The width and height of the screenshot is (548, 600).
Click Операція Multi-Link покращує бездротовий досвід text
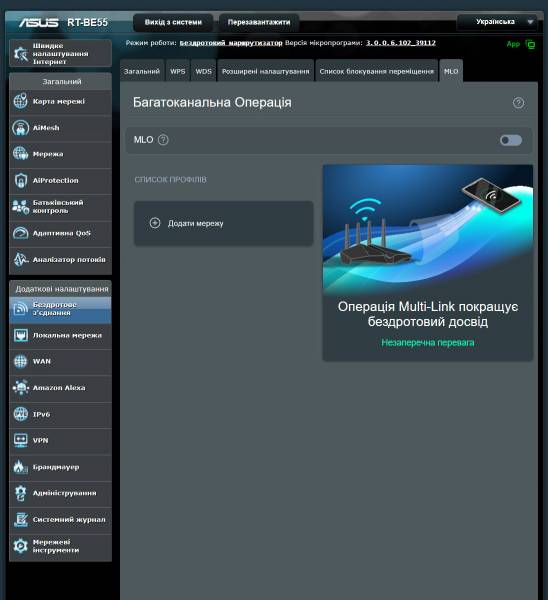point(428,314)
